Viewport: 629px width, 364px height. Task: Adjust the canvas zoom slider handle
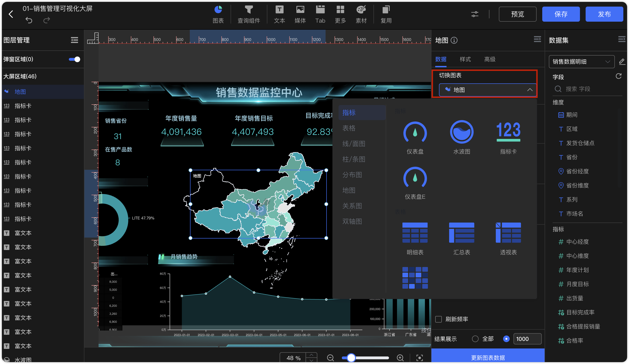click(x=351, y=358)
